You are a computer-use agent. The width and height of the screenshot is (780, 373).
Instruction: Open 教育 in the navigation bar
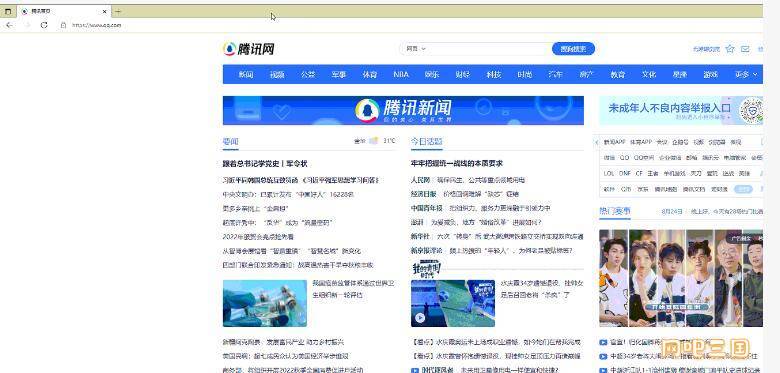pos(617,75)
